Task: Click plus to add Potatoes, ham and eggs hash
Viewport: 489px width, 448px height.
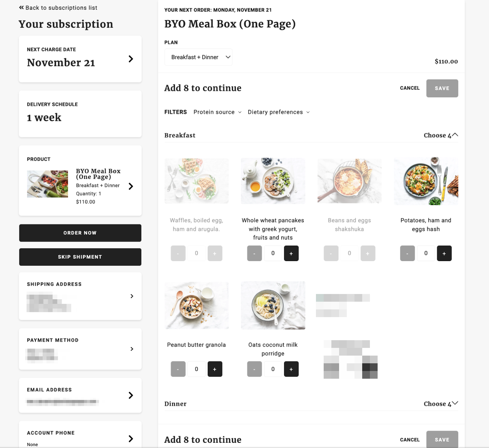Action: (x=444, y=253)
